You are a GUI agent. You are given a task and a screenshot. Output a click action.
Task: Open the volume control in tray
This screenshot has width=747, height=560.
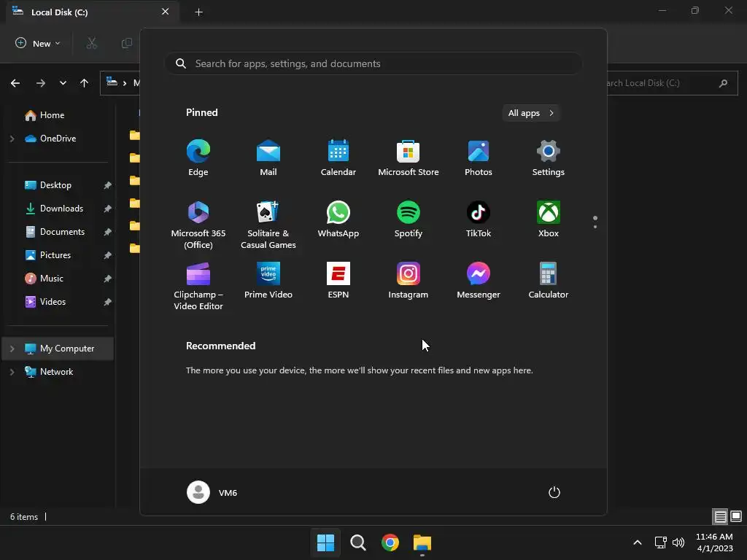[678, 542]
